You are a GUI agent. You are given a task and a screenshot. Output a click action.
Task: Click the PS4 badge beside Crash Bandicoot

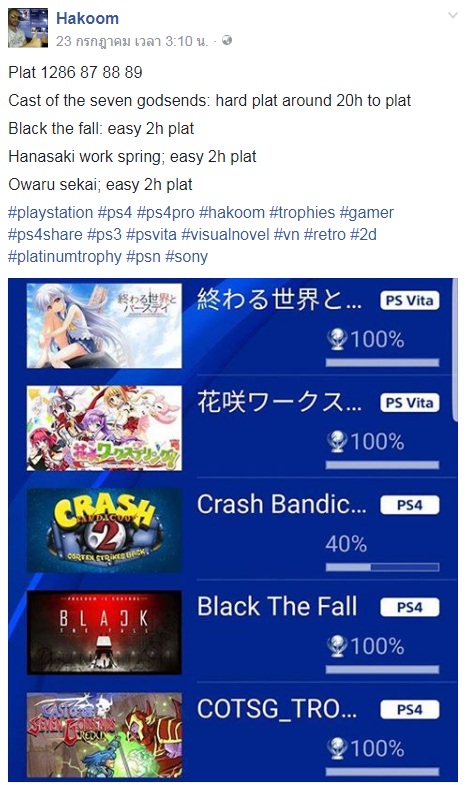409,505
